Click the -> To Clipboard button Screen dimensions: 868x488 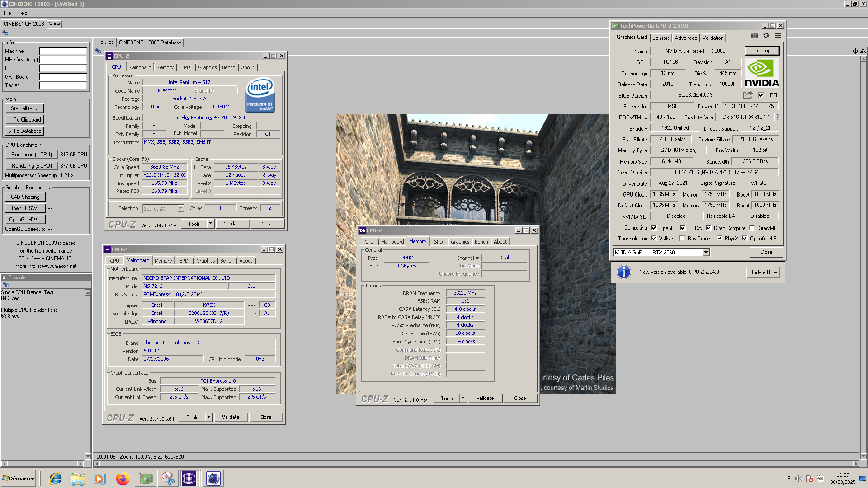24,120
